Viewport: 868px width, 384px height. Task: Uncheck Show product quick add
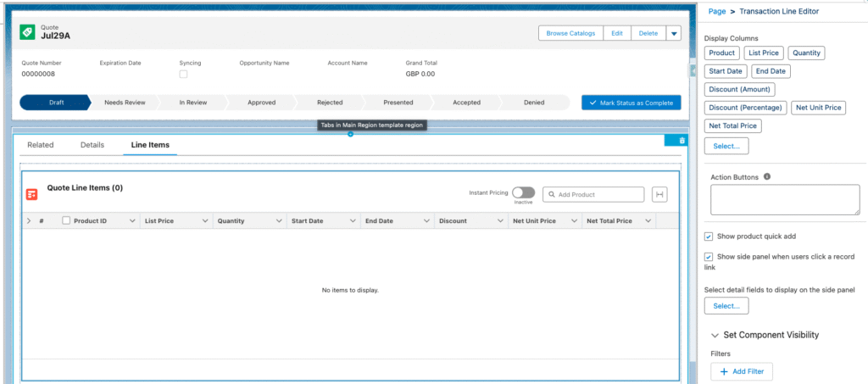709,235
